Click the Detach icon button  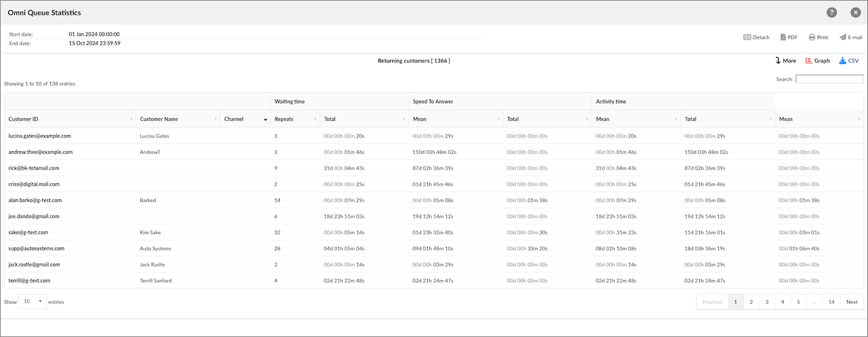(756, 37)
